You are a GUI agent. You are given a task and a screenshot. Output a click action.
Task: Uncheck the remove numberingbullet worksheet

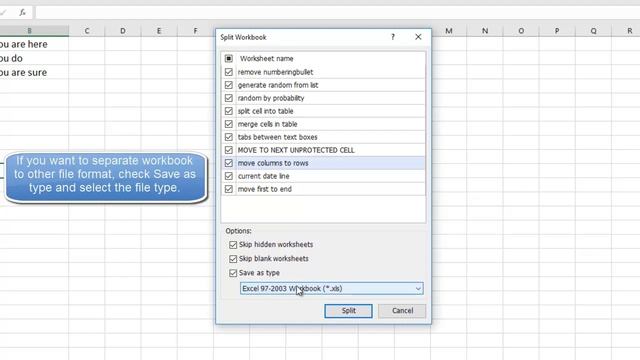pyautogui.click(x=229, y=72)
